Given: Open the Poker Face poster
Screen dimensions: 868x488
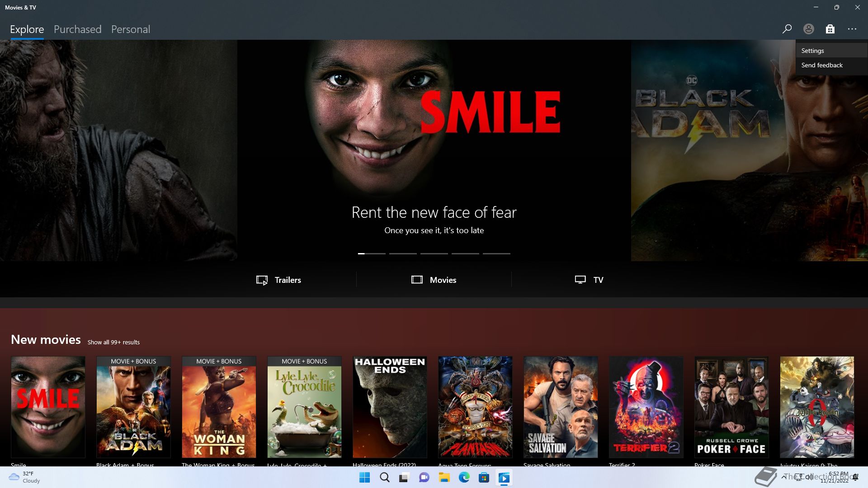Looking at the screenshot, I should click(x=731, y=407).
